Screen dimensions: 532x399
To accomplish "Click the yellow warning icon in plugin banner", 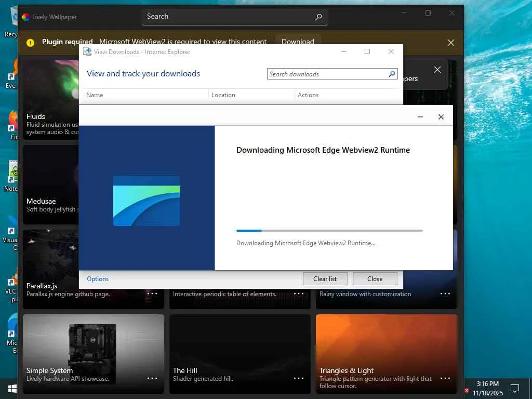I will (31, 43).
